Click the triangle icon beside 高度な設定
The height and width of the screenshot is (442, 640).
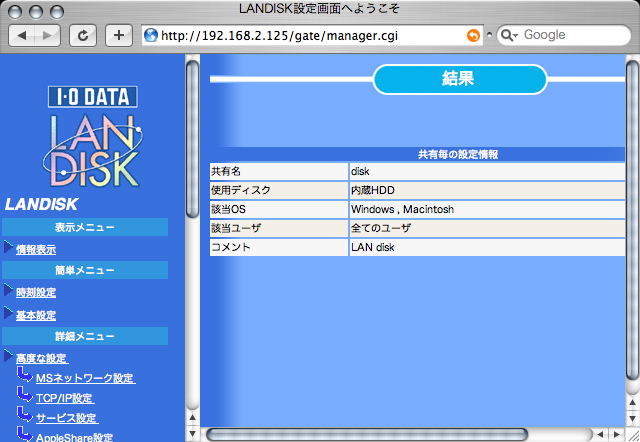tap(8, 356)
